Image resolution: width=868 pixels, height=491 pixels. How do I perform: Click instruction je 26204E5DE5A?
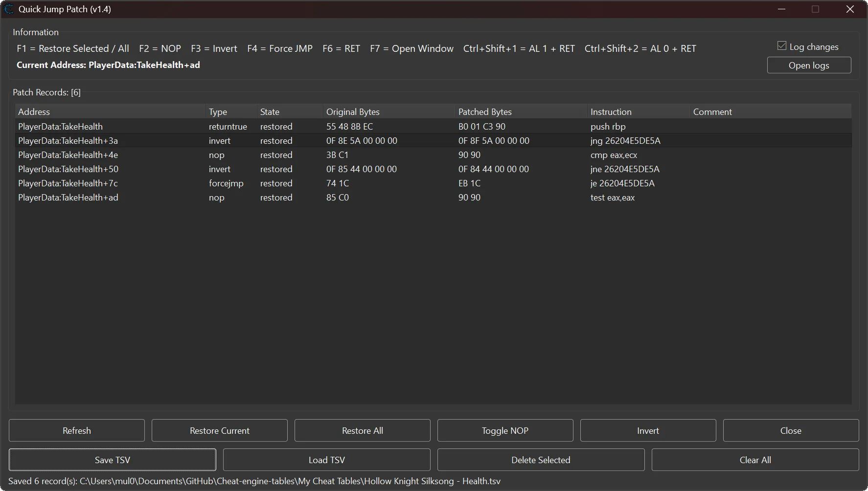tap(622, 183)
